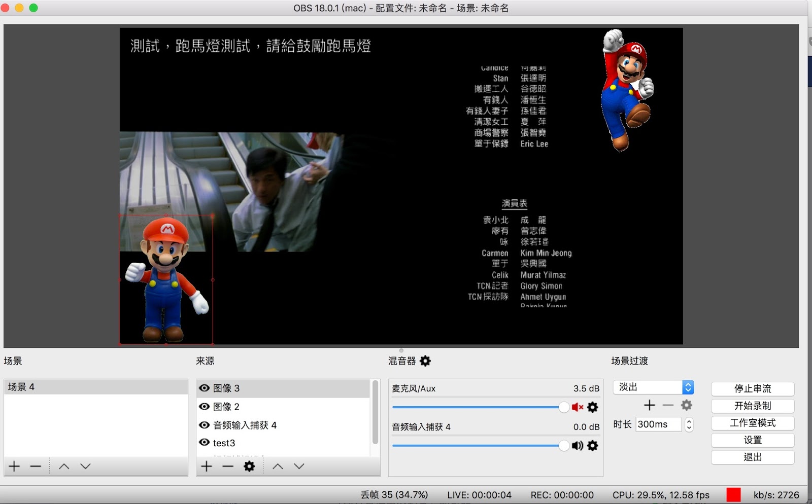Remove scene transition with minus icon
Screen dimensions: 812x504
pos(668,405)
